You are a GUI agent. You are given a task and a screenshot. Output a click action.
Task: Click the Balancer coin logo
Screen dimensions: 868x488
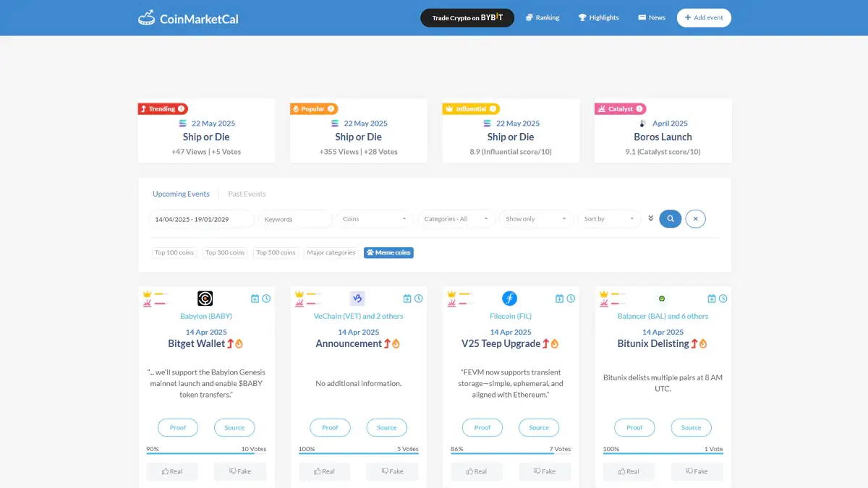tap(662, 299)
